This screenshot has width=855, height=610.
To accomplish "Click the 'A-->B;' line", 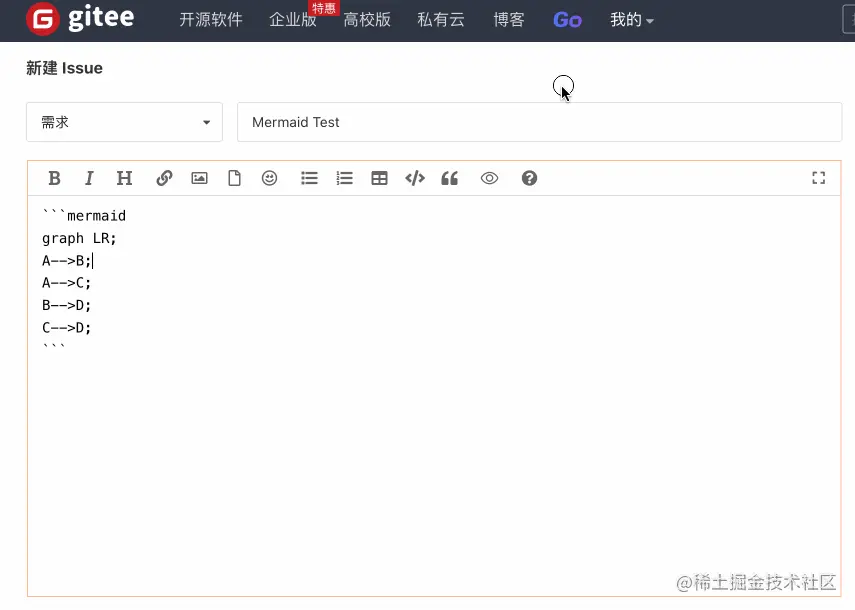I will coord(67,261).
